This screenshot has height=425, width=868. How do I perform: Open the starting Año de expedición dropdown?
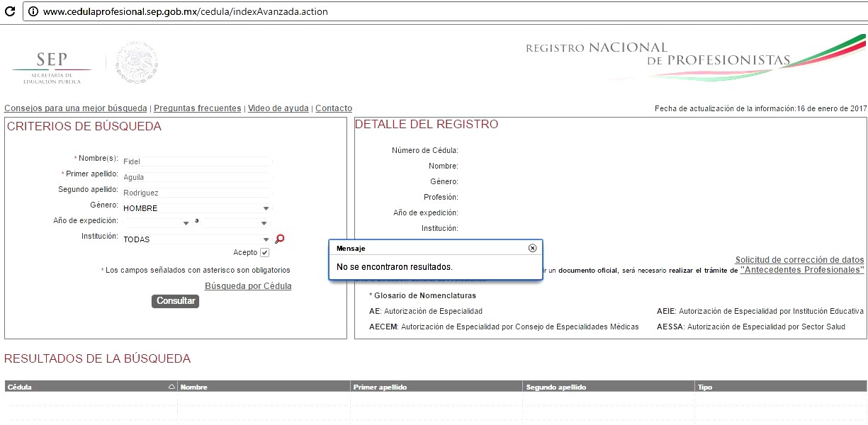click(x=157, y=223)
